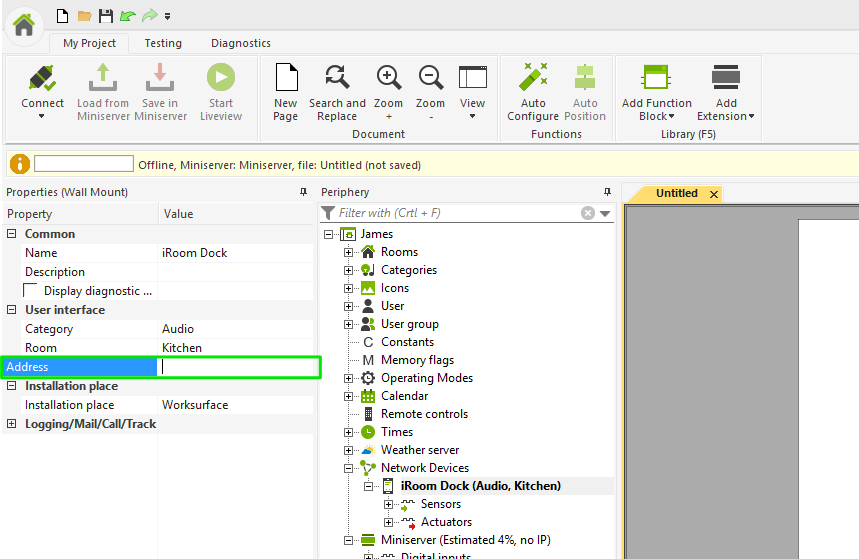Open Add Function Block menu

click(x=656, y=92)
